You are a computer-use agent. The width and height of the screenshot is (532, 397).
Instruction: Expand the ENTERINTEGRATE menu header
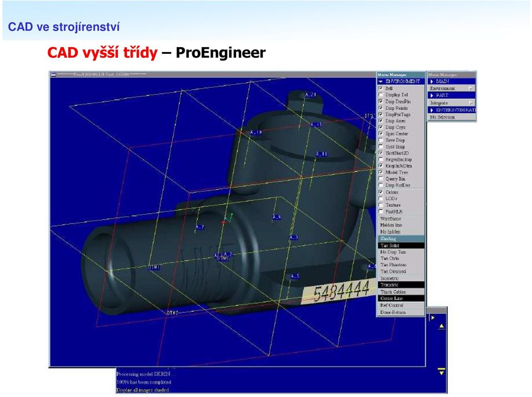click(452, 110)
